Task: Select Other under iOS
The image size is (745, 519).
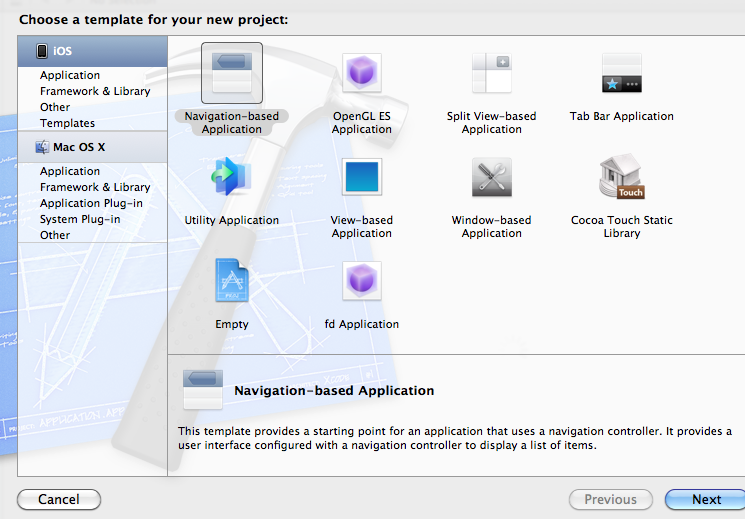Action: point(55,107)
